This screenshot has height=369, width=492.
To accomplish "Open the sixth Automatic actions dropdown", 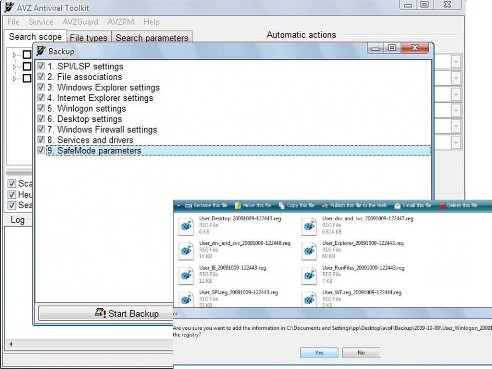I will point(456,142).
